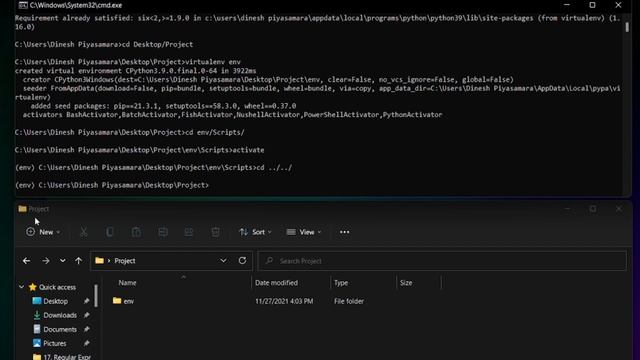Click the pin icon next to Documents
Image resolution: width=640 pixels, height=360 pixels.
[87, 329]
